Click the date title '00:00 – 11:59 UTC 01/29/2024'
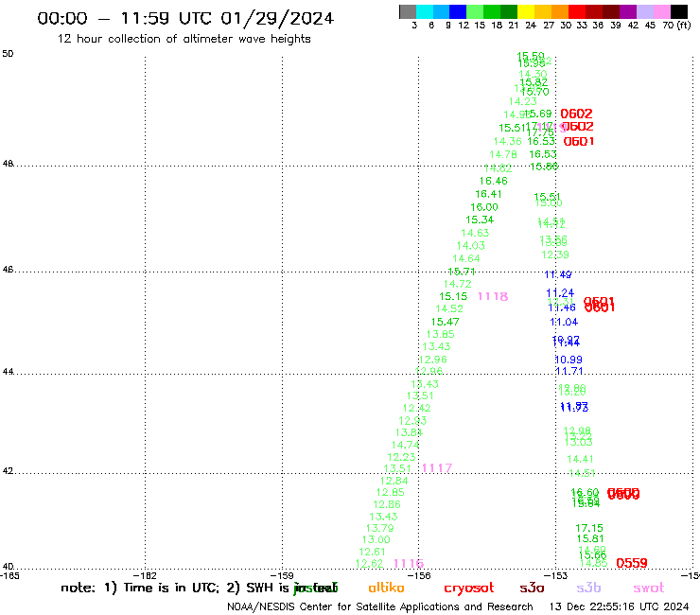This screenshot has height=615, width=700. (x=185, y=18)
